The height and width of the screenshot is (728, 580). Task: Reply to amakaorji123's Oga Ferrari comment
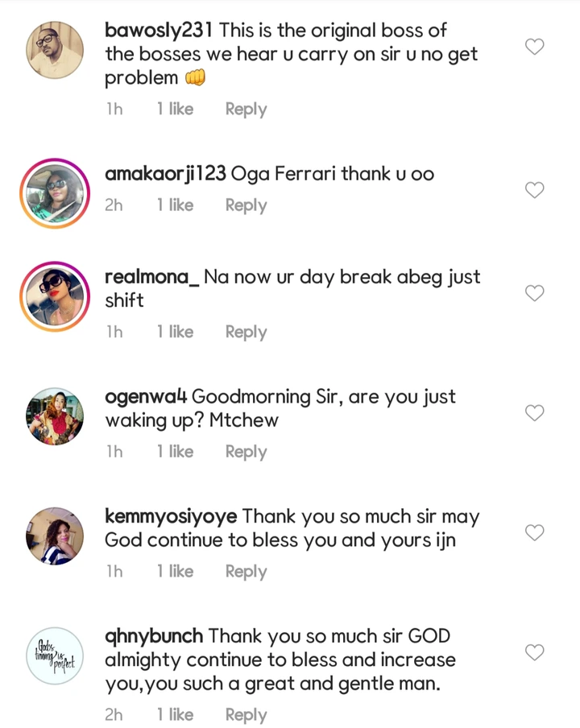[246, 205]
